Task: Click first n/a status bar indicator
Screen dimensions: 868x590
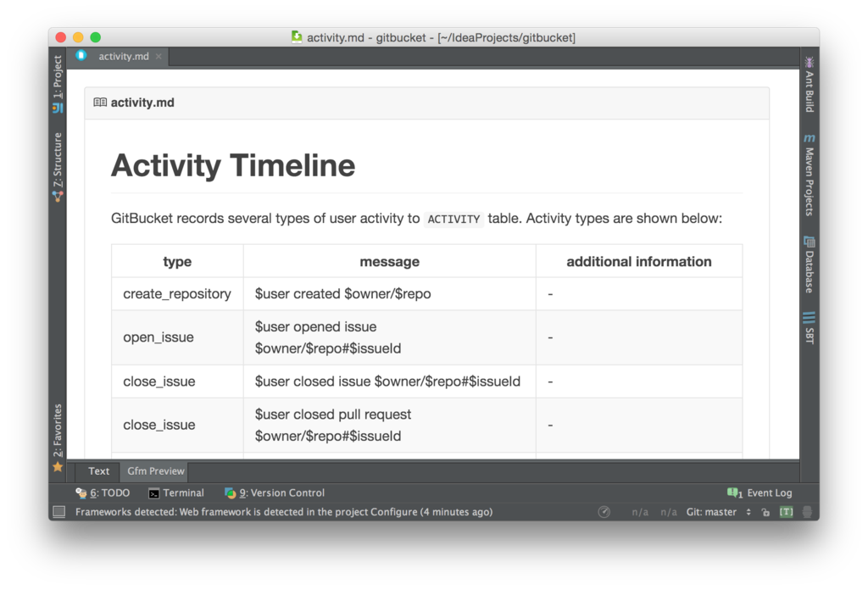Action: point(640,512)
